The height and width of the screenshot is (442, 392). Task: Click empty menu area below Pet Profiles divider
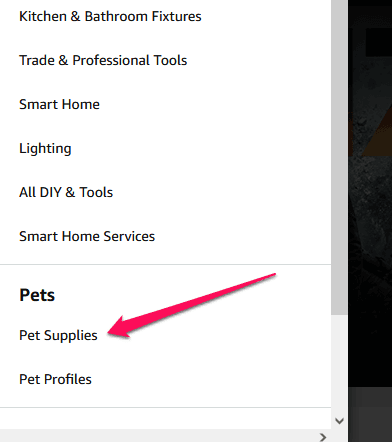pyautogui.click(x=165, y=418)
